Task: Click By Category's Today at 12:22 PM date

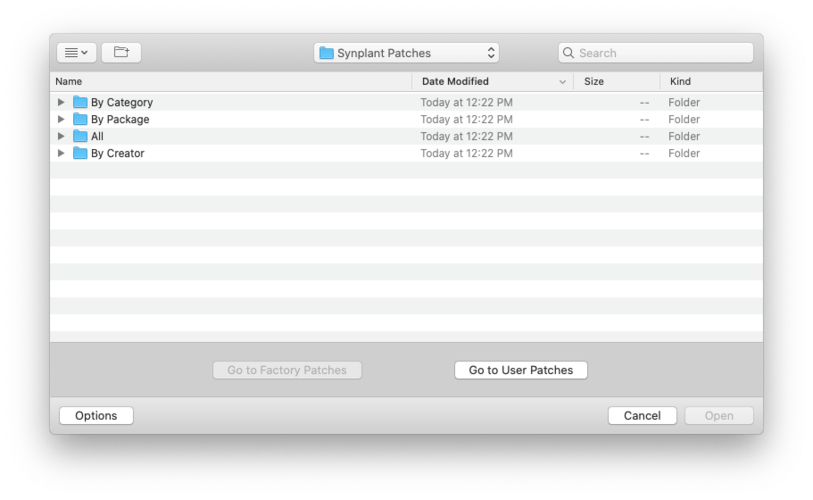Action: click(x=467, y=102)
